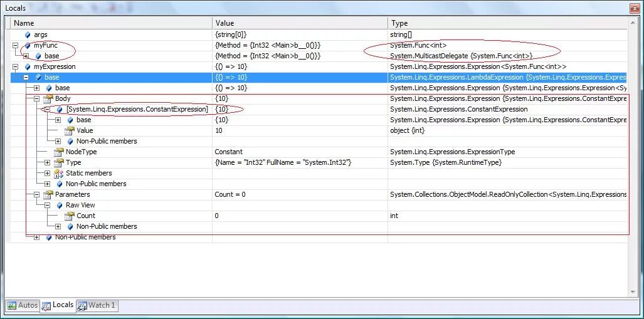Viewport: 644px width, 319px height.
Task: Expand the Type property node
Action: 47,162
